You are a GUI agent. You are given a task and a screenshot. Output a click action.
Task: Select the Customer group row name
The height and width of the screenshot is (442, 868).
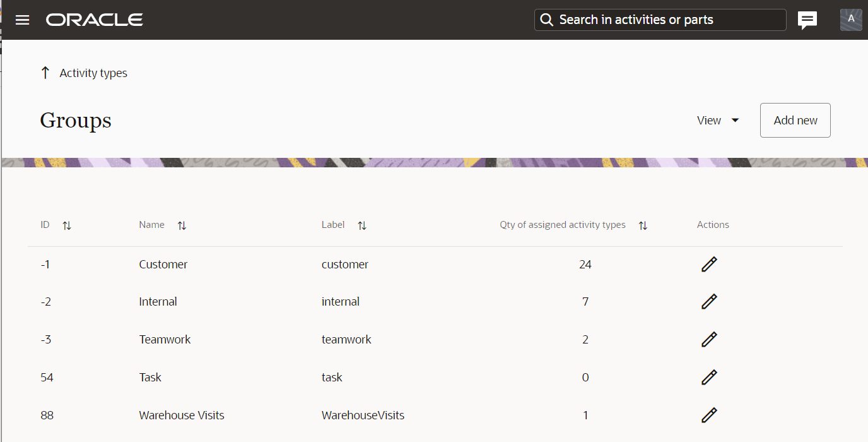(163, 265)
